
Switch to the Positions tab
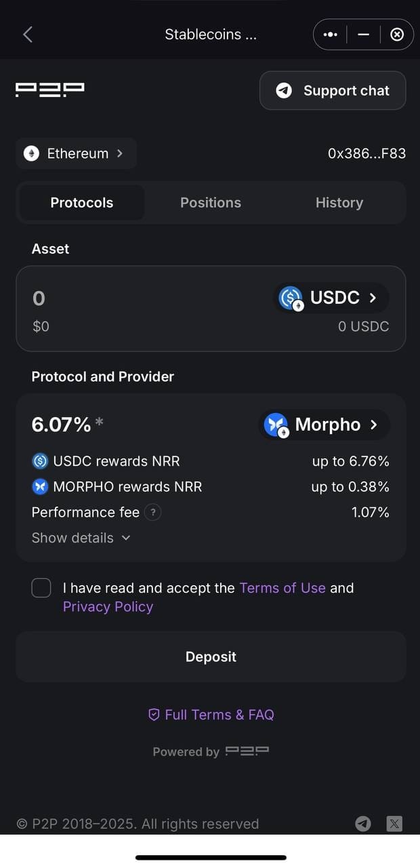210,203
